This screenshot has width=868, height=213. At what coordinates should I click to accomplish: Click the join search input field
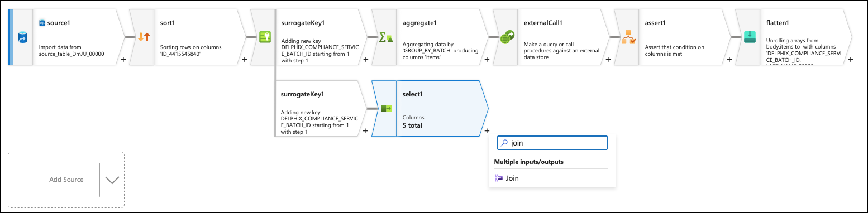tap(552, 143)
